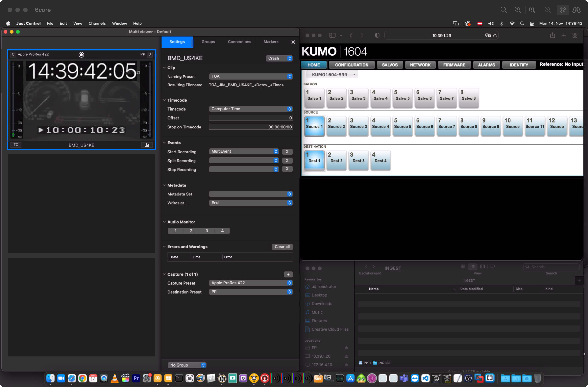Image resolution: width=588 pixels, height=387 pixels.
Task: Open the Capture Preset Apple ProRes 422 dropdown
Action: (x=251, y=283)
